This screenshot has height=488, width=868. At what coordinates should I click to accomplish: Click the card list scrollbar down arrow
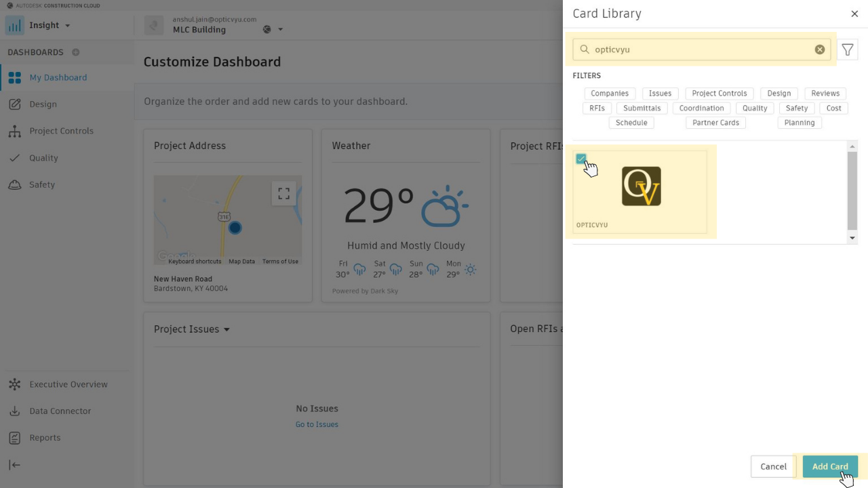(x=852, y=238)
